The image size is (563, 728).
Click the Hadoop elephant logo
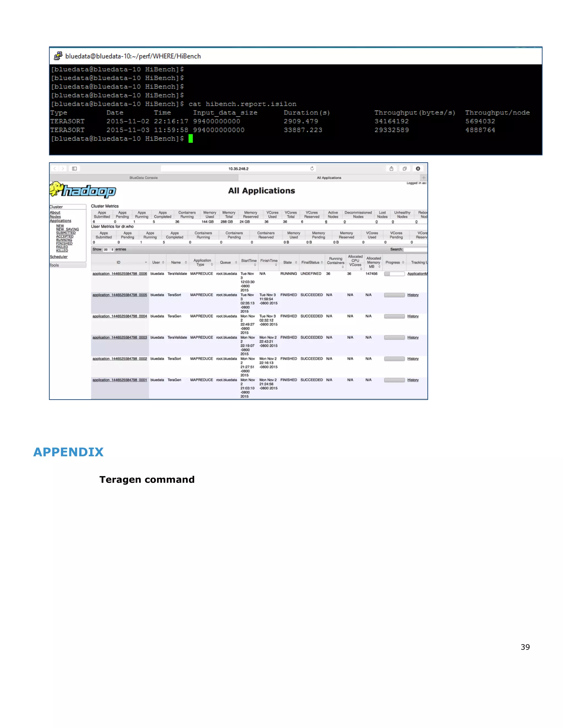[x=83, y=190]
